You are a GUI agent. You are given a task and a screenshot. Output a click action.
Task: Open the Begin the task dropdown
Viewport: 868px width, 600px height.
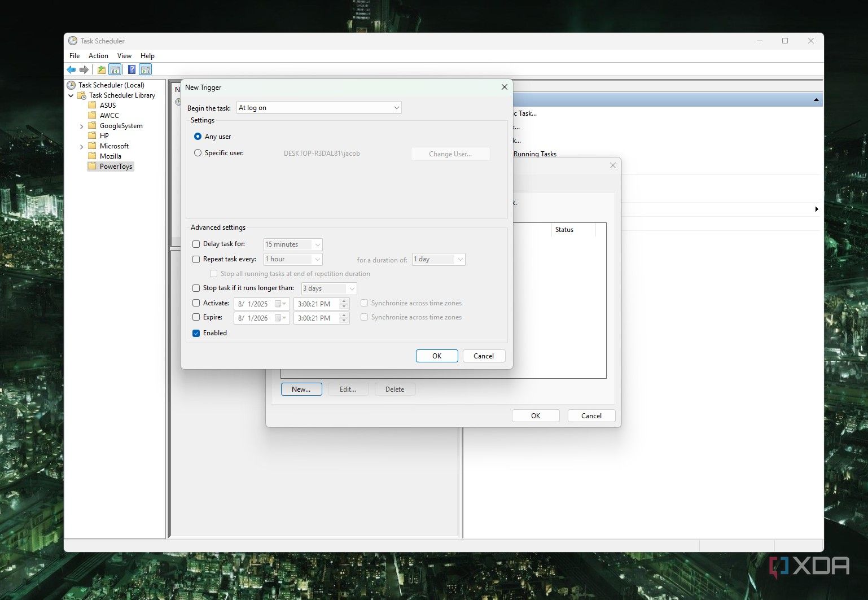(319, 108)
